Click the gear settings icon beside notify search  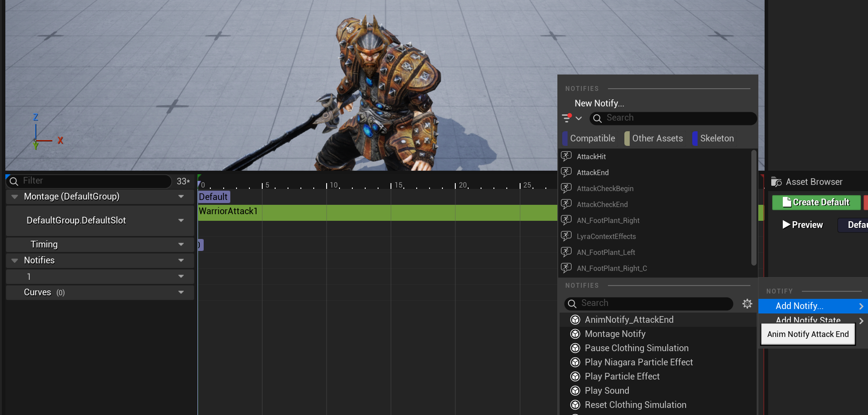tap(747, 303)
